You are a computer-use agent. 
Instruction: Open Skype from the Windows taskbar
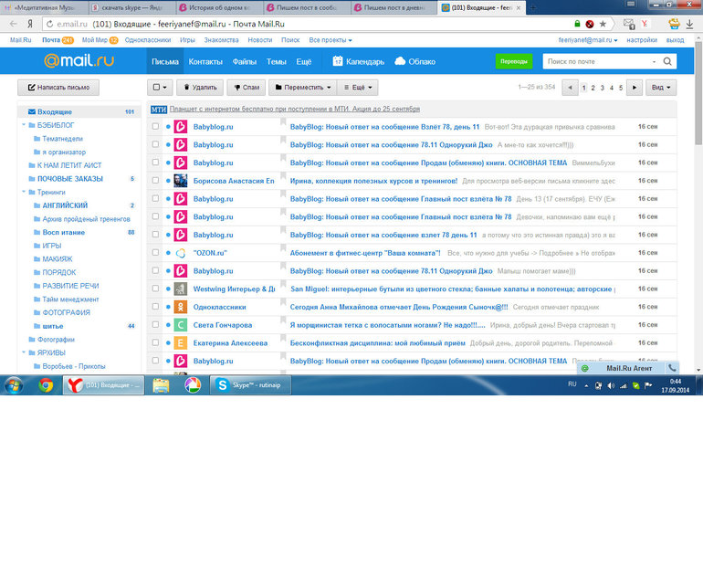coord(243,385)
